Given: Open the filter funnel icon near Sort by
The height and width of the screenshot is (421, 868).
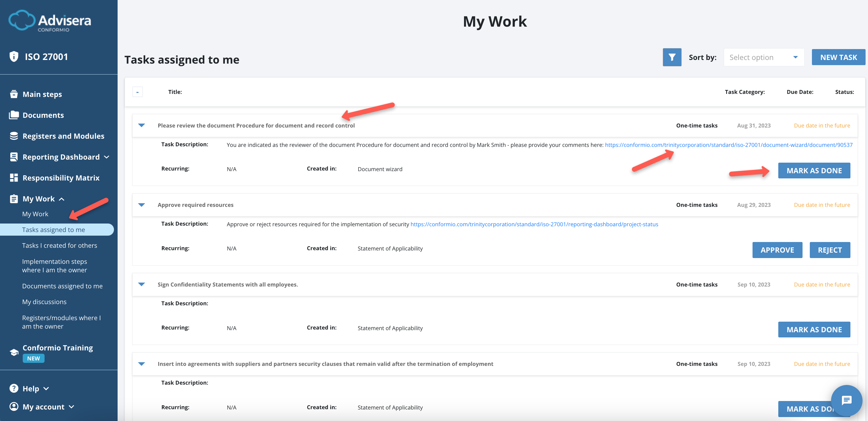Looking at the screenshot, I should [x=672, y=57].
